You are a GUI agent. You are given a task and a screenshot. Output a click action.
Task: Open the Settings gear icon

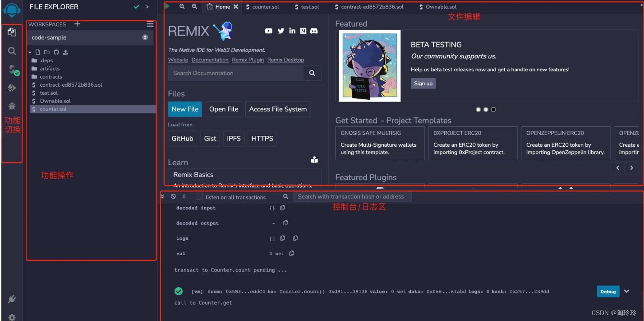12,317
